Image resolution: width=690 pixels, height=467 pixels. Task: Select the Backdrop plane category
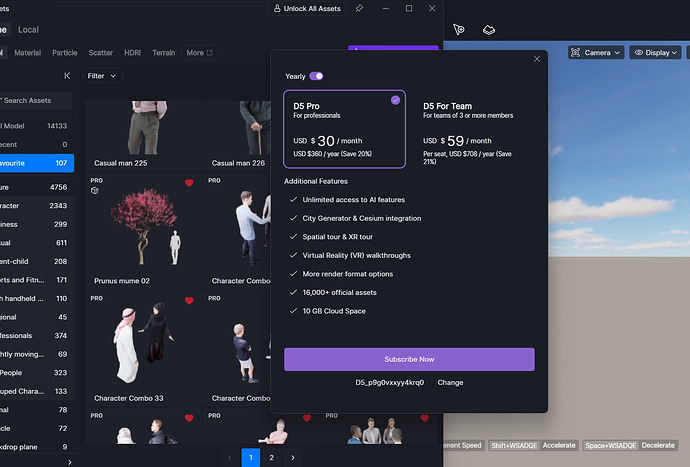tap(37, 447)
